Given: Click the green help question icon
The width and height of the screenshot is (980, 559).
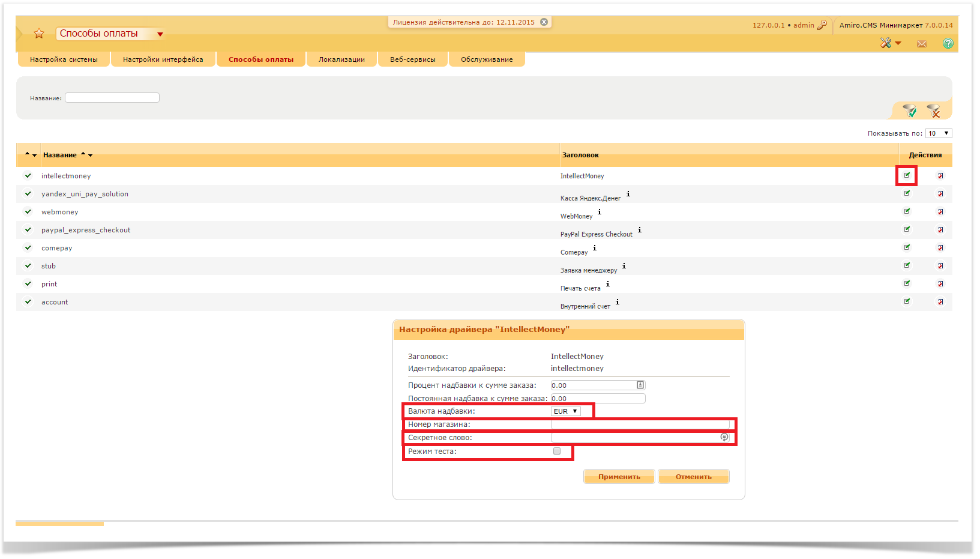Looking at the screenshot, I should pos(948,43).
